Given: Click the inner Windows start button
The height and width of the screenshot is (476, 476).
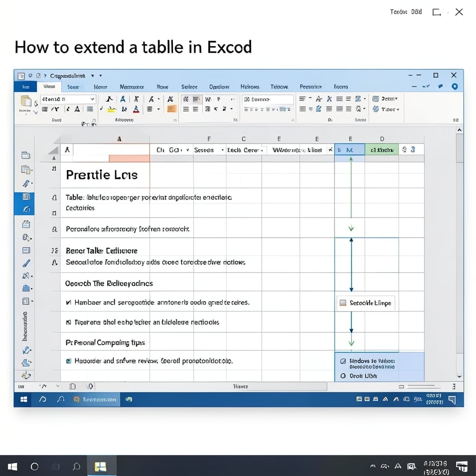Looking at the screenshot, I should tap(24, 399).
